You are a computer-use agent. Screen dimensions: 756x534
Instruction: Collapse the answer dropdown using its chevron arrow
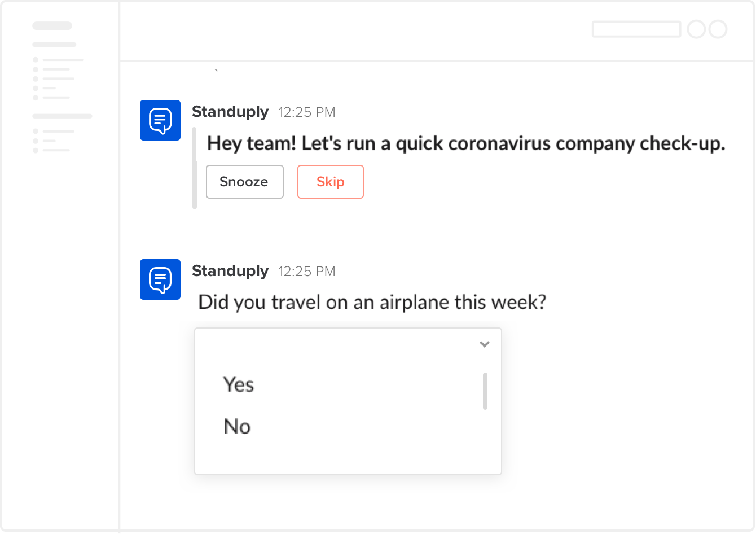click(484, 344)
